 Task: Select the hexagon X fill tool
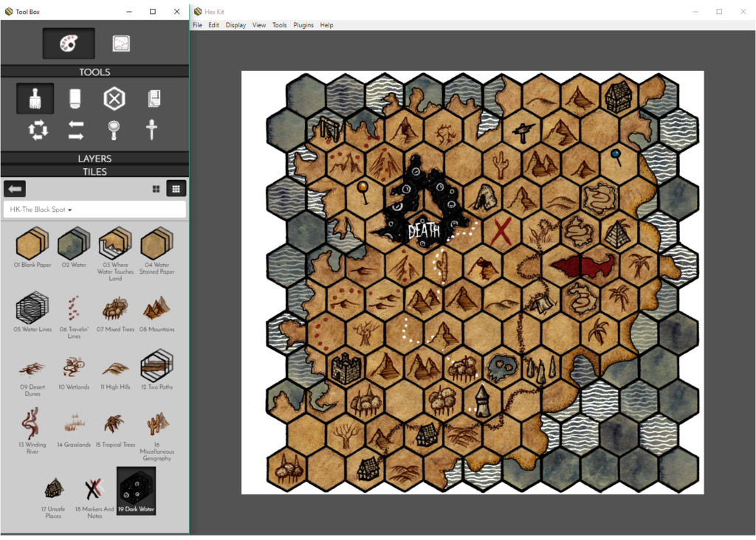(114, 99)
